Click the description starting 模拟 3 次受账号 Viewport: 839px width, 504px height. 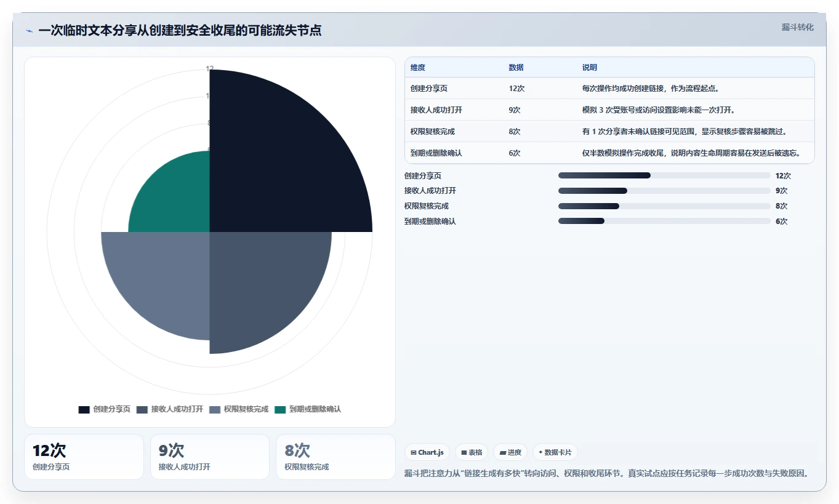tap(659, 110)
